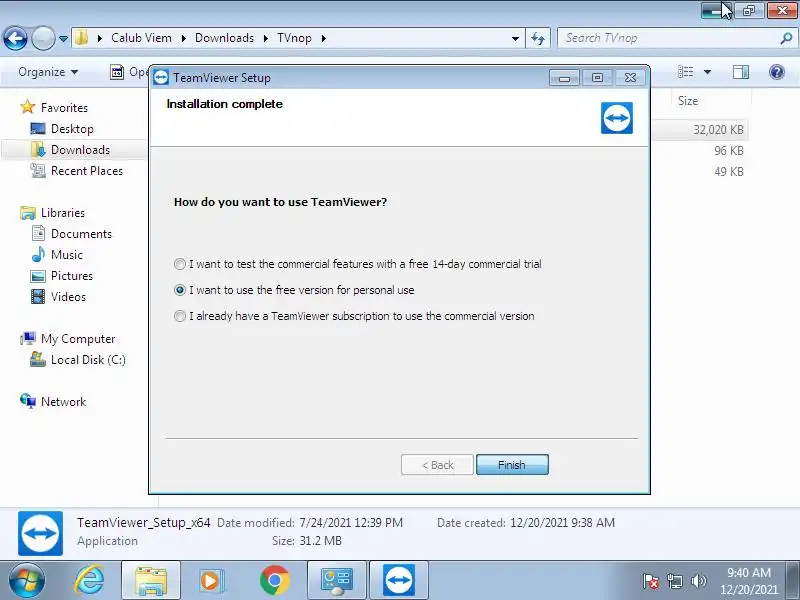Click the Back button in setup
The height and width of the screenshot is (600, 800).
tap(437, 465)
